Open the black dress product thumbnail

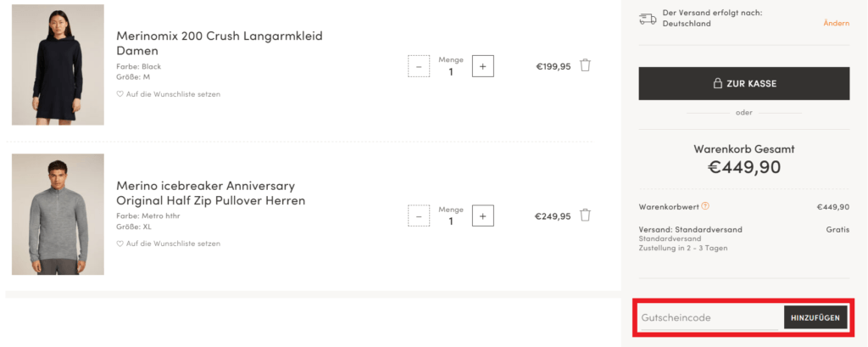click(x=58, y=65)
